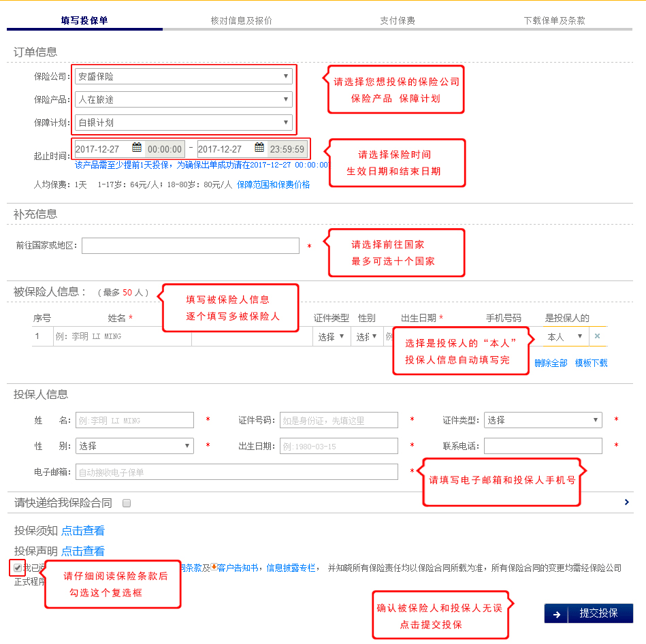The width and height of the screenshot is (646, 644).
Task: Click the 前往国家或地区 input field
Action: (x=191, y=246)
